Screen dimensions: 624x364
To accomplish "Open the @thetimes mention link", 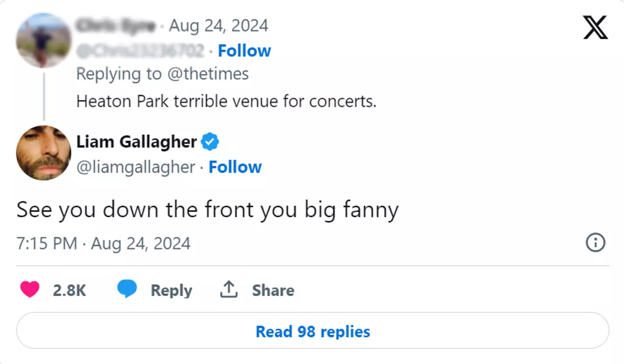I will pos(208,74).
